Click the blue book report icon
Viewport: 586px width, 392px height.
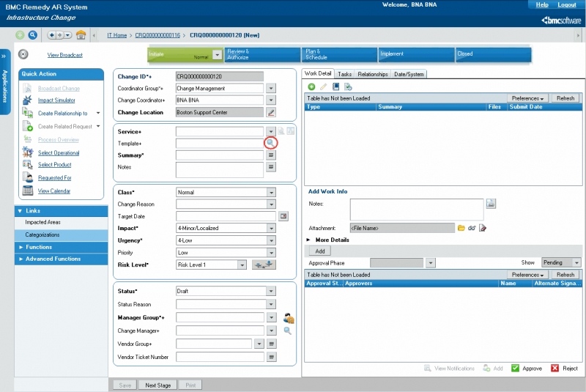(x=336, y=86)
